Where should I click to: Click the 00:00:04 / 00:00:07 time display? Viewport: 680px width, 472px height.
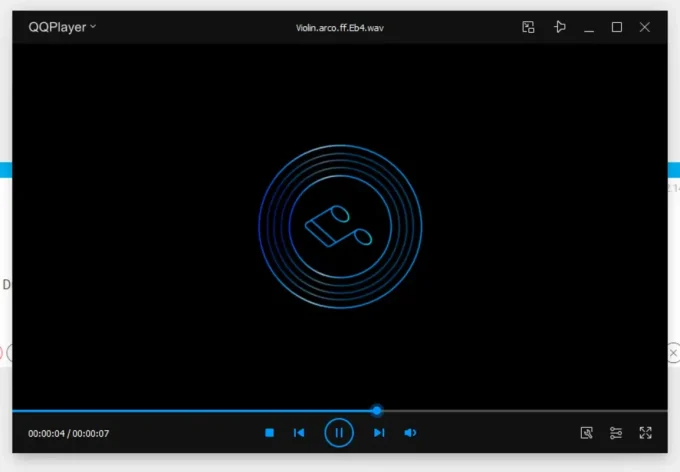tap(69, 433)
